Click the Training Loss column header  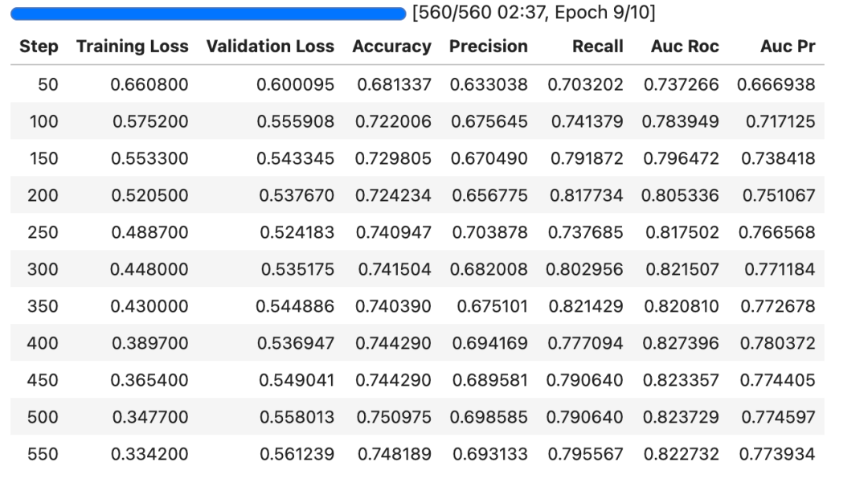point(132,47)
